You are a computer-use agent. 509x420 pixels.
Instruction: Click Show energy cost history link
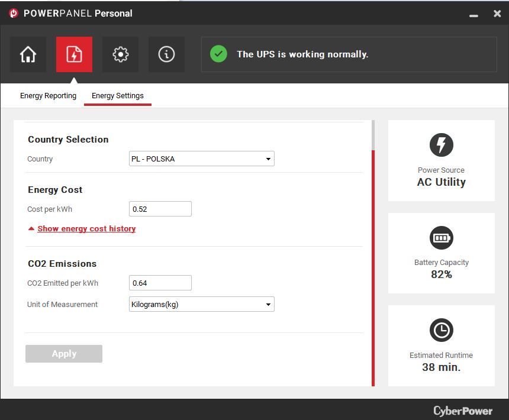86,229
